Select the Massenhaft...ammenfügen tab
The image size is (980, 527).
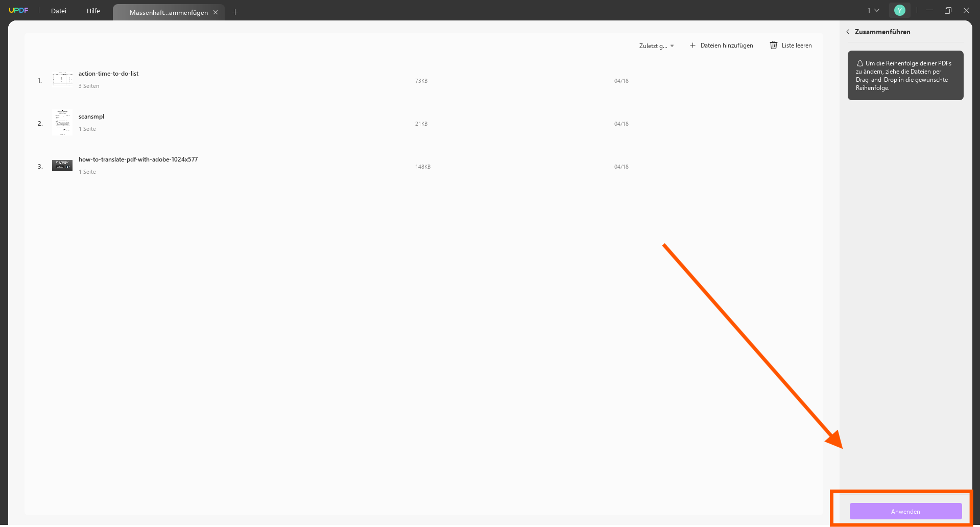click(x=169, y=12)
